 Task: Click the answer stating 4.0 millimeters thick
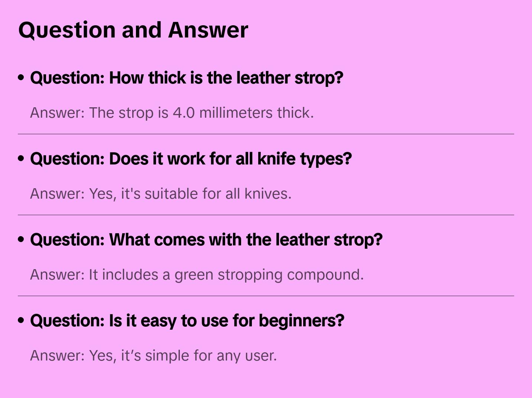pos(172,113)
